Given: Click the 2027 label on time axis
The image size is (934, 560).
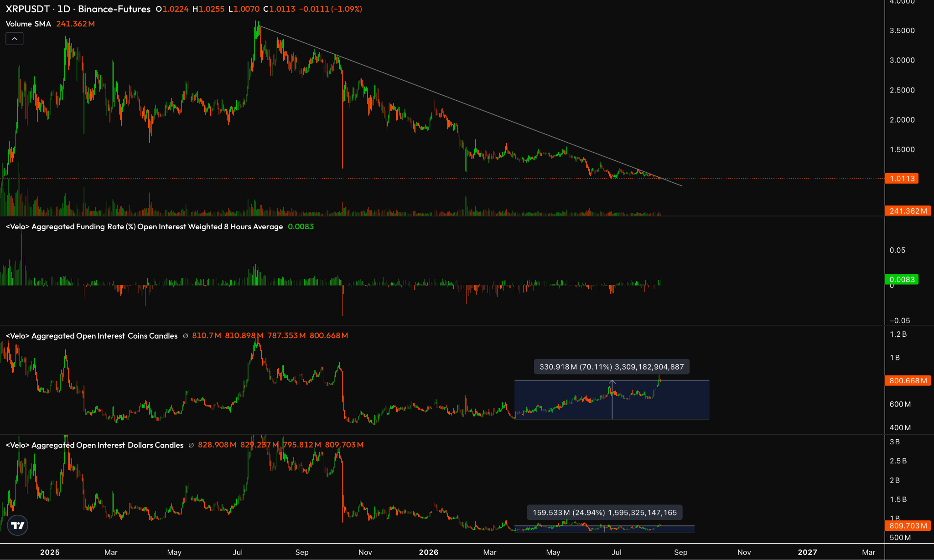Looking at the screenshot, I should [807, 552].
